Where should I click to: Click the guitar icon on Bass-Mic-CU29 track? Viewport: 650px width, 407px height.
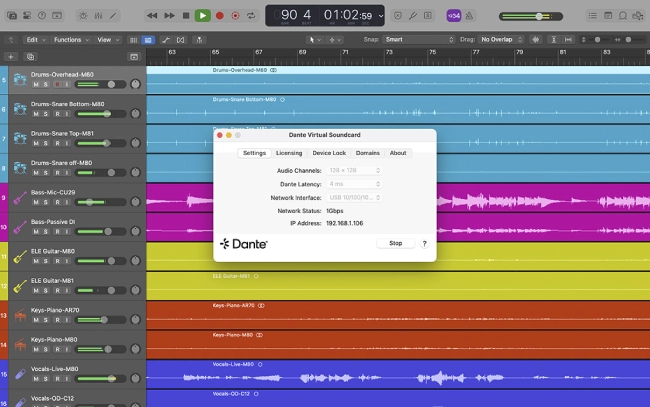point(19,198)
